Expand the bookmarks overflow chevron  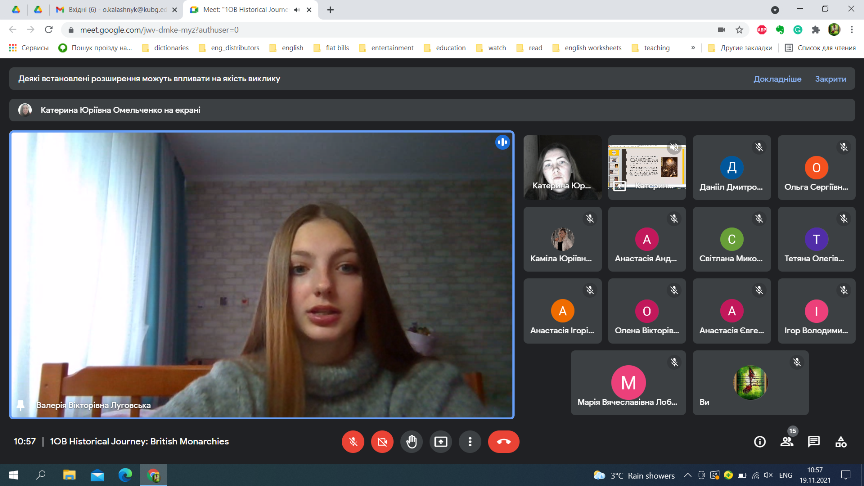click(693, 47)
